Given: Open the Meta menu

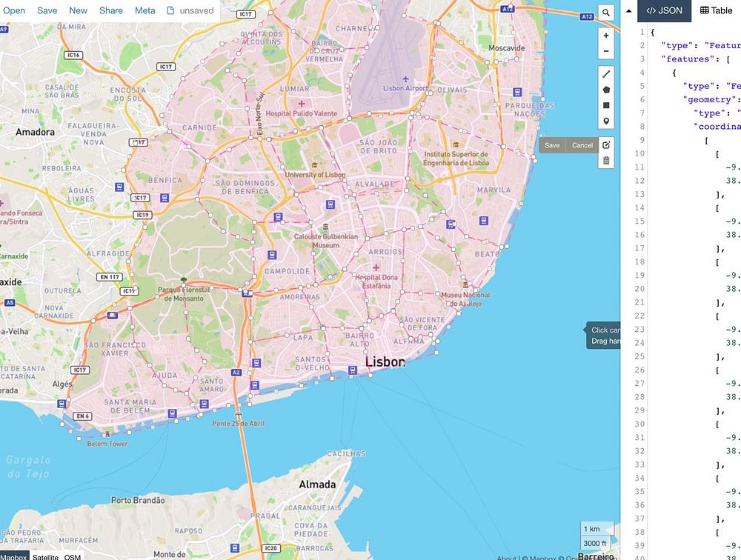Looking at the screenshot, I should 144,10.
